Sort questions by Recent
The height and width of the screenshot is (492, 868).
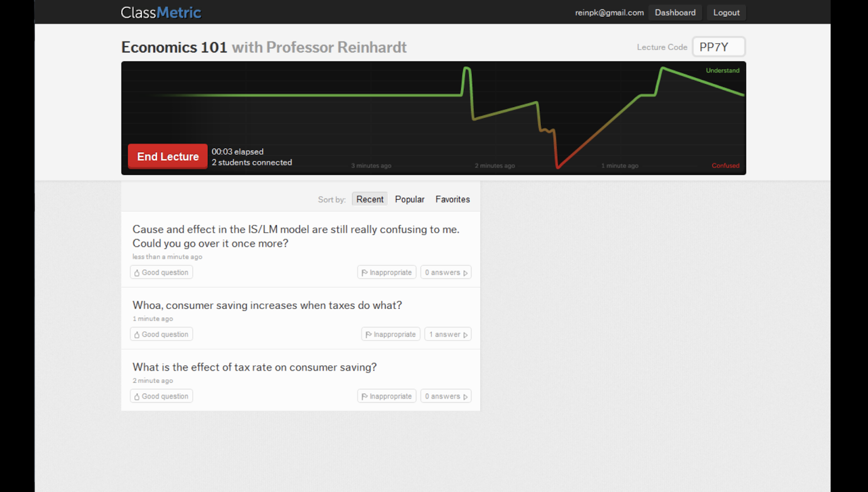(x=370, y=199)
